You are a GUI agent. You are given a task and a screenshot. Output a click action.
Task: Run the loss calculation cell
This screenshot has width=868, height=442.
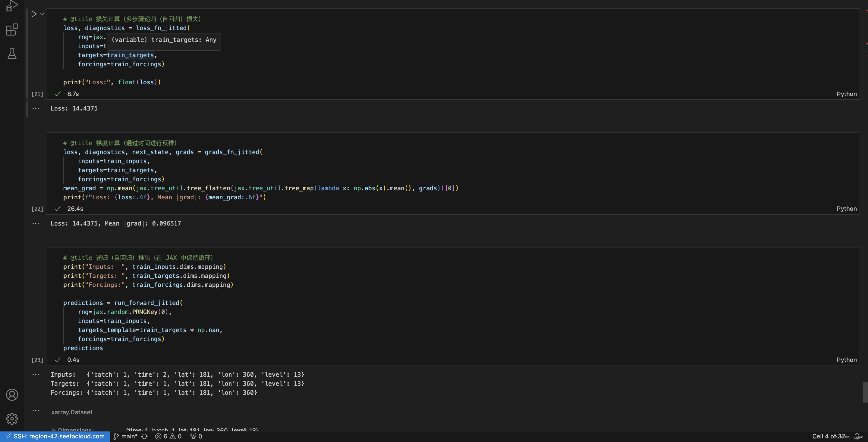pyautogui.click(x=34, y=14)
